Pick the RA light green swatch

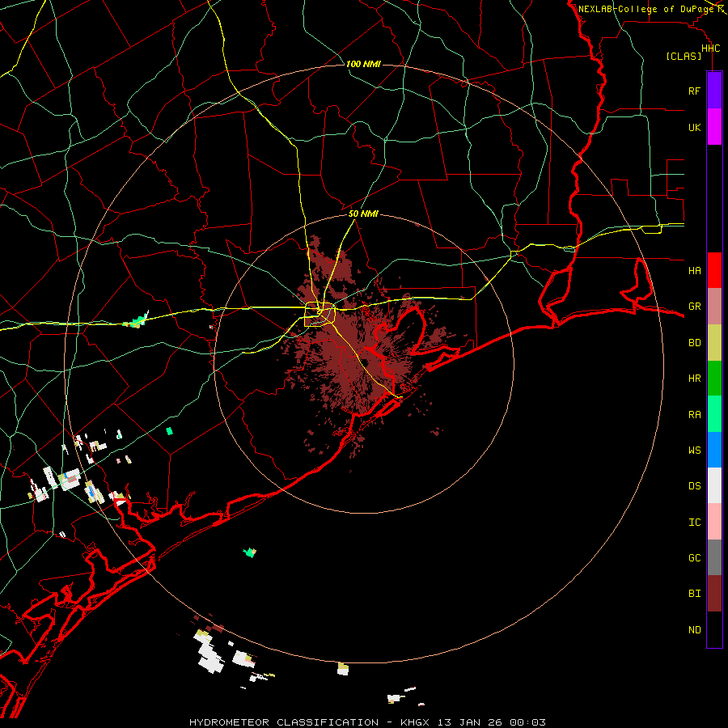click(714, 414)
